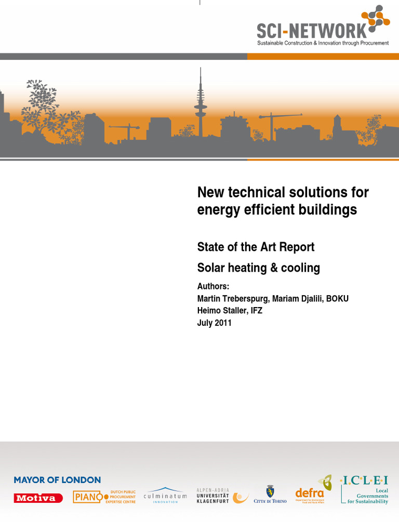
Task: Click the Città di Torino crest logo
Action: (270, 494)
